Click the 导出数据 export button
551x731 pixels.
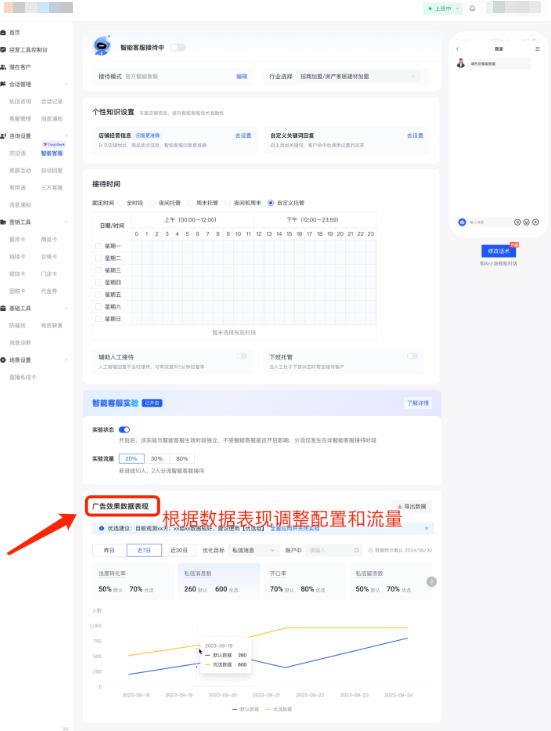(412, 506)
